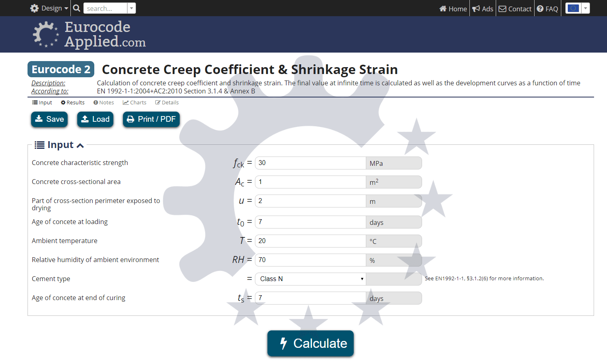Click the 'See EN1992-1-1, §3.1.2(6)' note

pos(484,278)
